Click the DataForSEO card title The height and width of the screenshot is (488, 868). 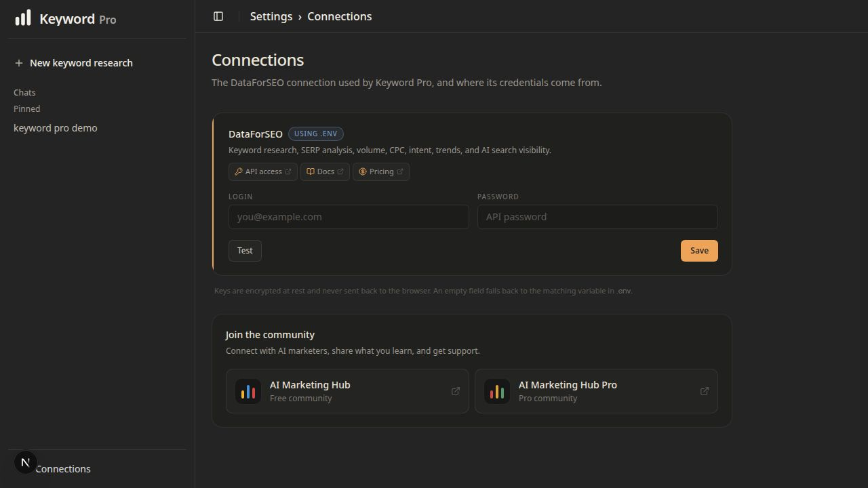[256, 134]
